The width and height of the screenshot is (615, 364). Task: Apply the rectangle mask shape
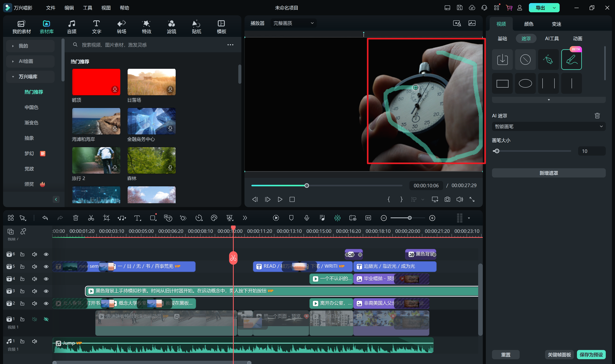coord(502,83)
